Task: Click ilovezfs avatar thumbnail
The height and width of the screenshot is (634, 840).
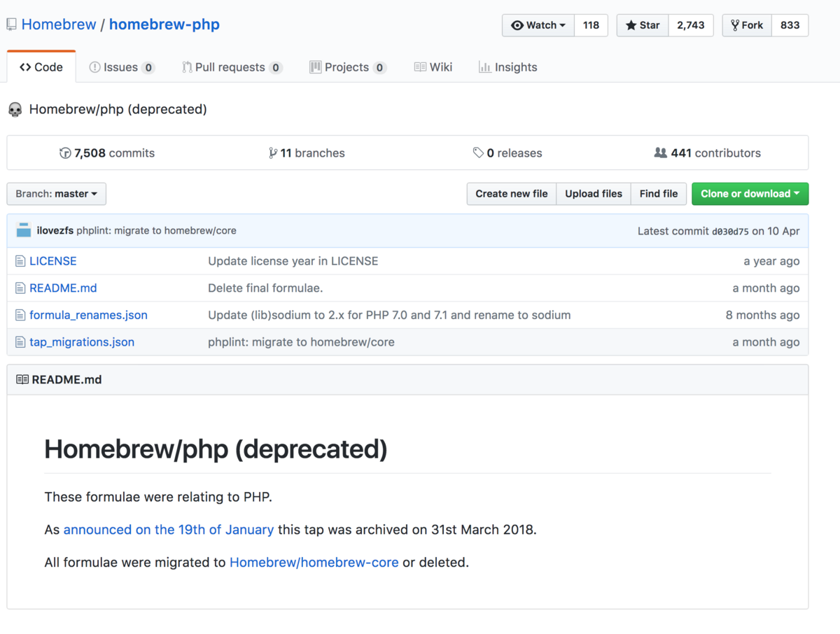Action: (24, 230)
